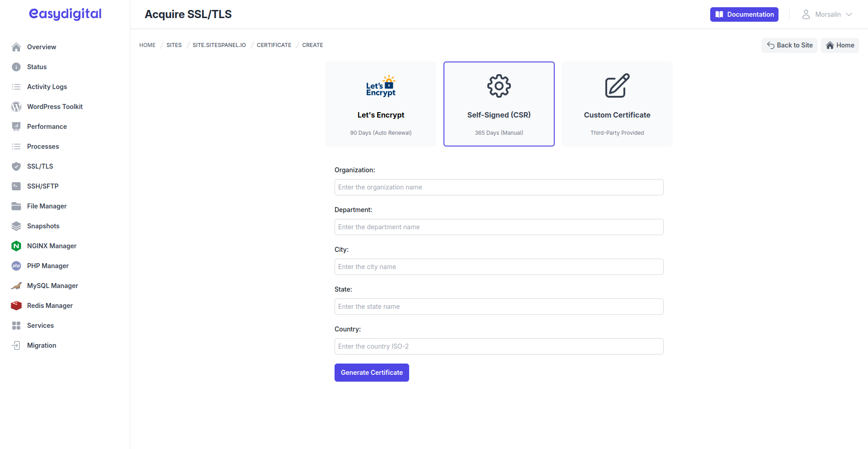Screen dimensions: 868x449
Task: Click the SSL/TLS shield icon
Action: click(x=16, y=166)
